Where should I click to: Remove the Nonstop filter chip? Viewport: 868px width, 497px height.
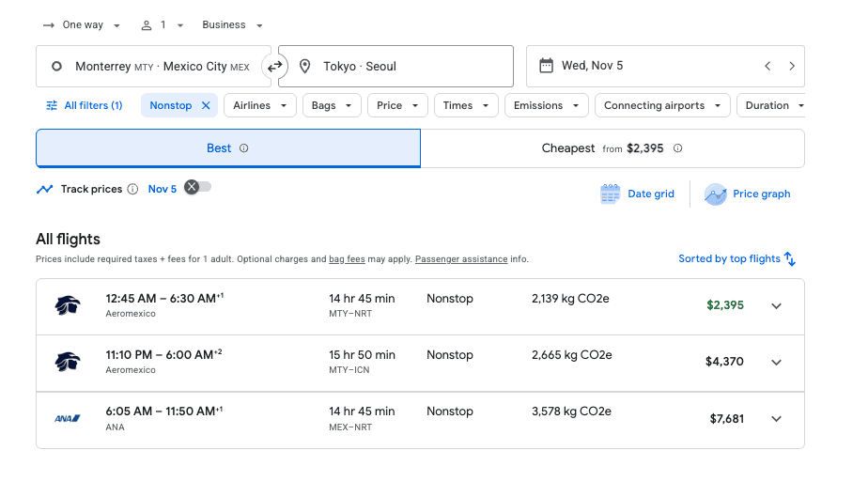206,105
